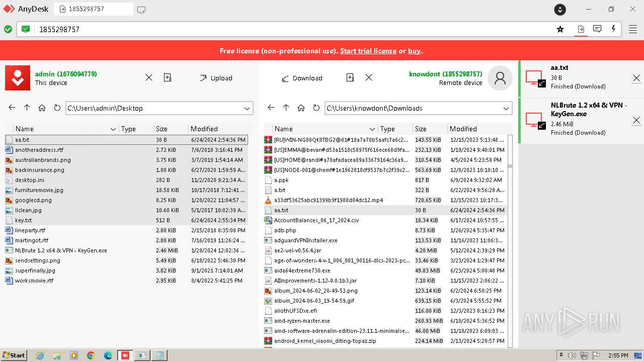Expand the local path dropdown
This screenshot has height=362, width=644.
click(247, 108)
